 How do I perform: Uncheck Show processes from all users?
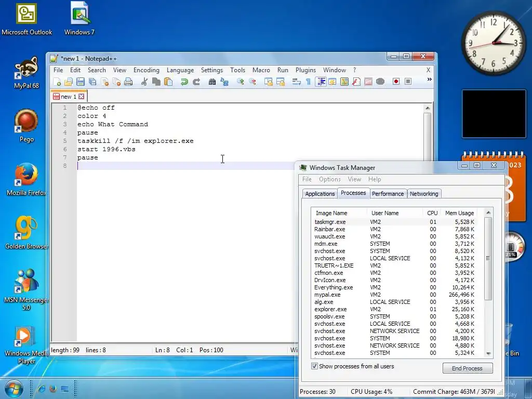pyautogui.click(x=314, y=366)
